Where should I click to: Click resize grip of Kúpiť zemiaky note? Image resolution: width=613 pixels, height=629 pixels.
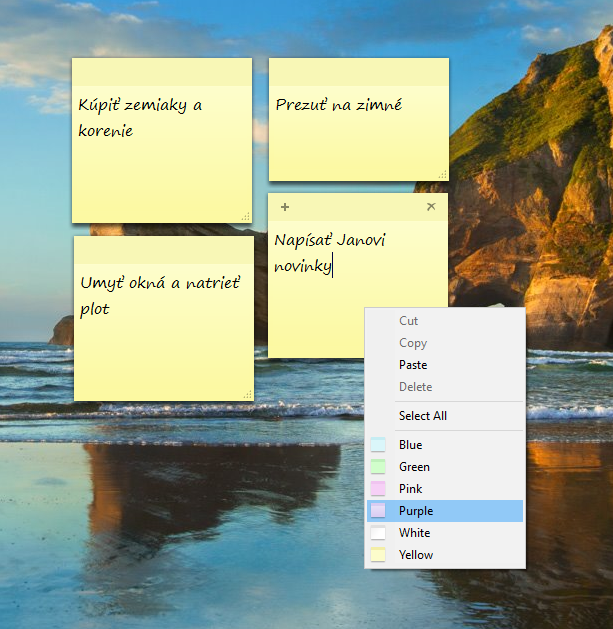pos(246,217)
